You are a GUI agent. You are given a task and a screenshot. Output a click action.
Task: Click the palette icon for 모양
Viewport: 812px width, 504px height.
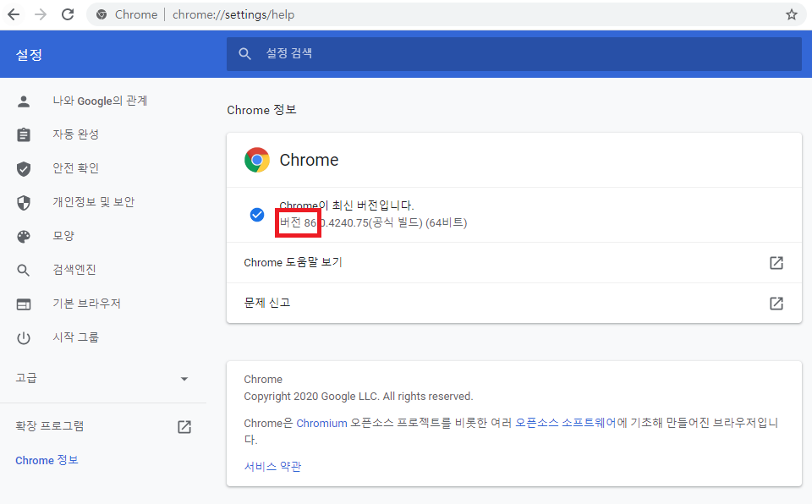(x=24, y=236)
